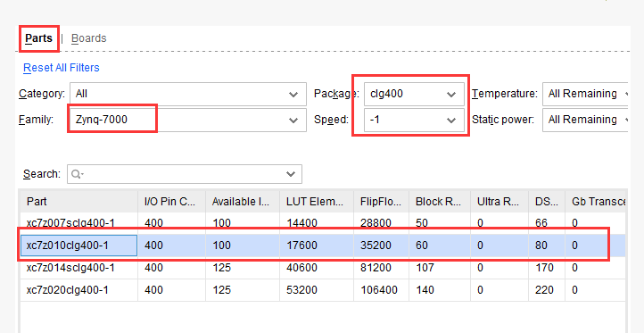Image resolution: width=644 pixels, height=333 pixels.
Task: Select part xc7z020clg400-1
Action: point(68,290)
